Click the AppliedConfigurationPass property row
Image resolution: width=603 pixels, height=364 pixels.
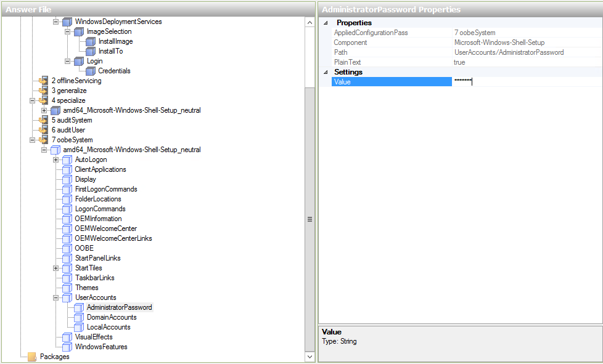[467, 33]
